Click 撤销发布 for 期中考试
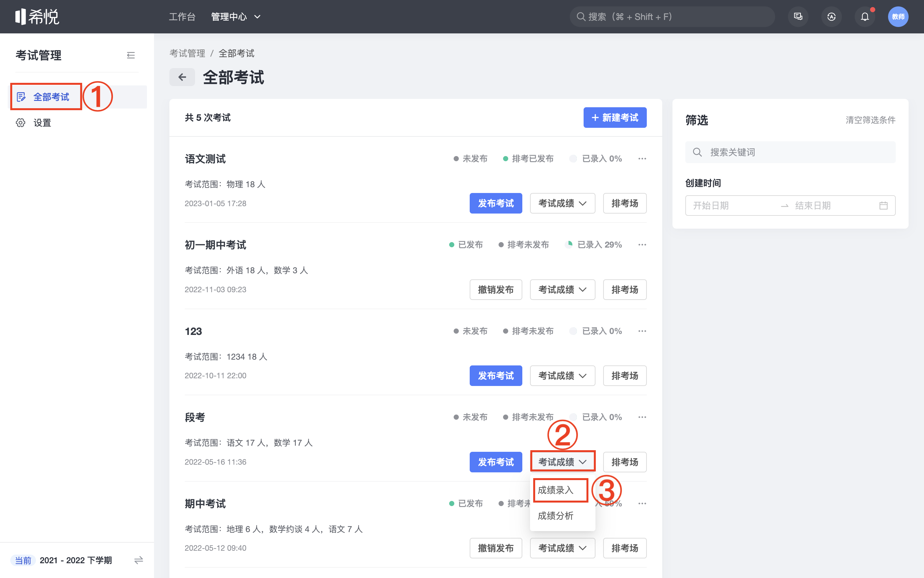This screenshot has height=578, width=924. click(x=496, y=548)
